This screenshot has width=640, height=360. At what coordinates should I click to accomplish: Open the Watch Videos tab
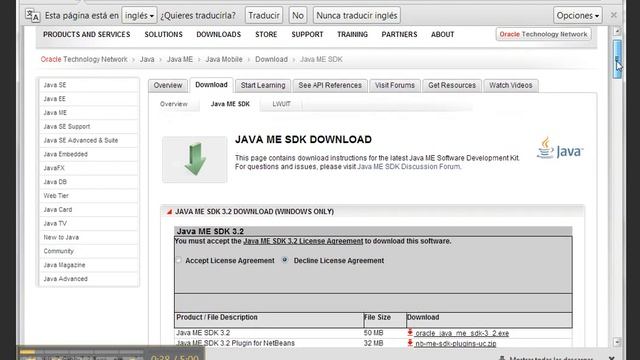tap(511, 85)
